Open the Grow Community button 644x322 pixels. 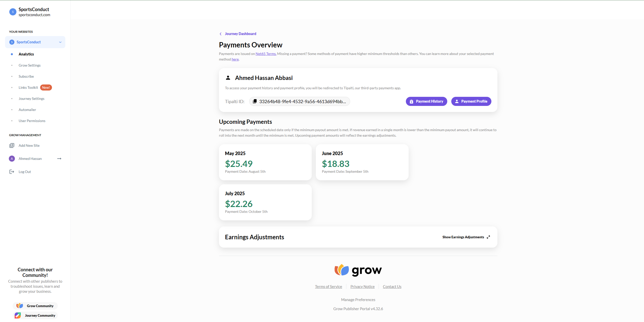[35, 306]
